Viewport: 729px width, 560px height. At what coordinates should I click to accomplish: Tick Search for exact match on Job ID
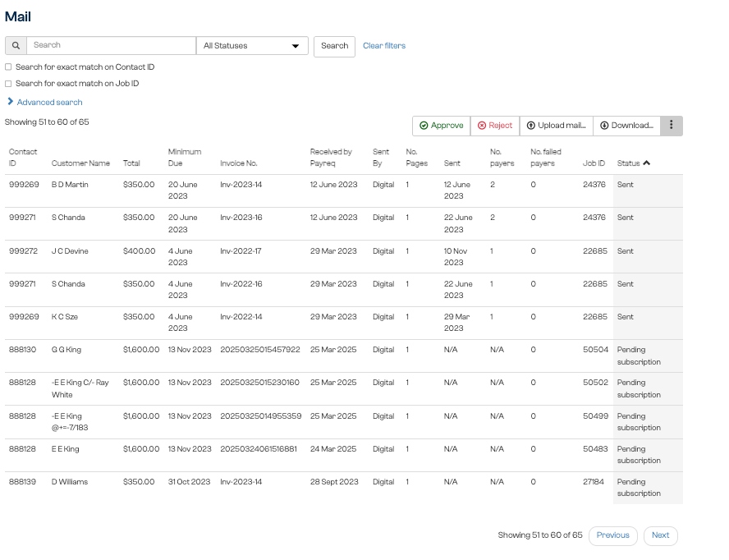click(x=8, y=84)
